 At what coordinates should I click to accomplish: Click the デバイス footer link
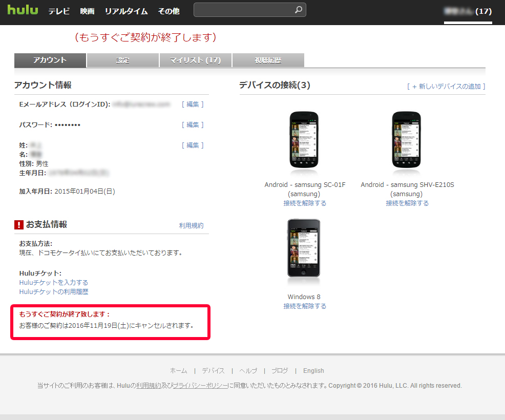(x=213, y=371)
